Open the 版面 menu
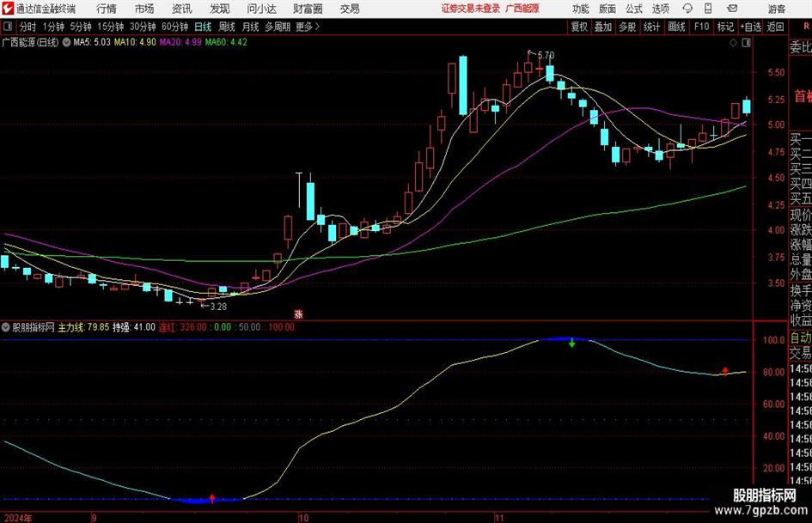 [x=607, y=9]
